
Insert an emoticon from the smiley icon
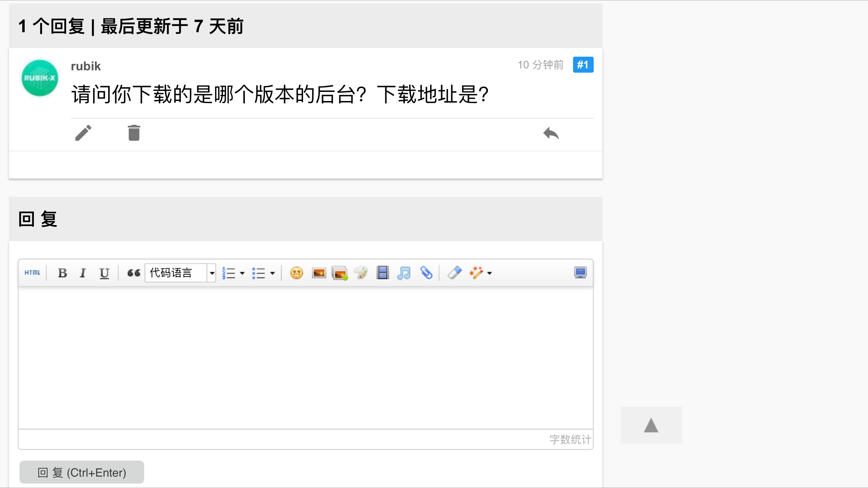(296, 273)
